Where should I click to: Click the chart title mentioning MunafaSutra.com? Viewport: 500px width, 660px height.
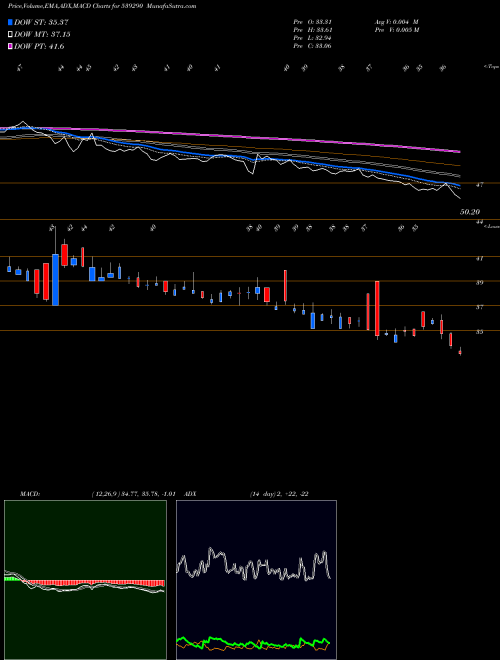(x=102, y=6)
